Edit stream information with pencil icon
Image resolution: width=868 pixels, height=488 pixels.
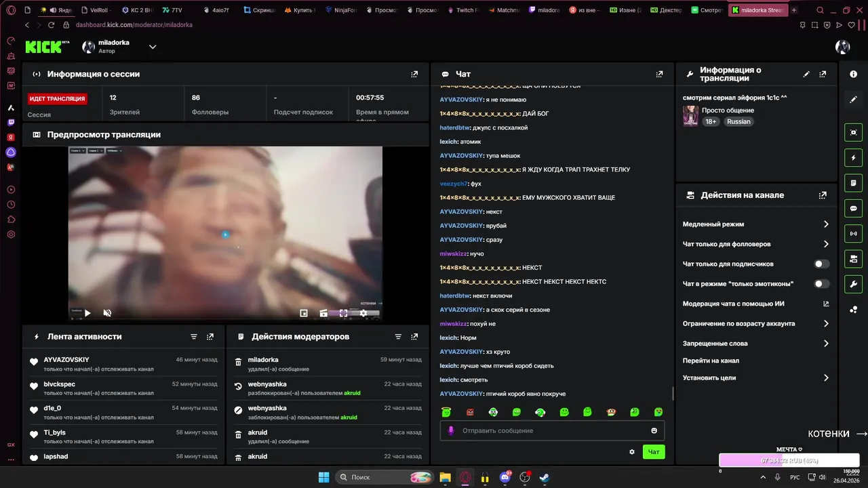coord(806,74)
